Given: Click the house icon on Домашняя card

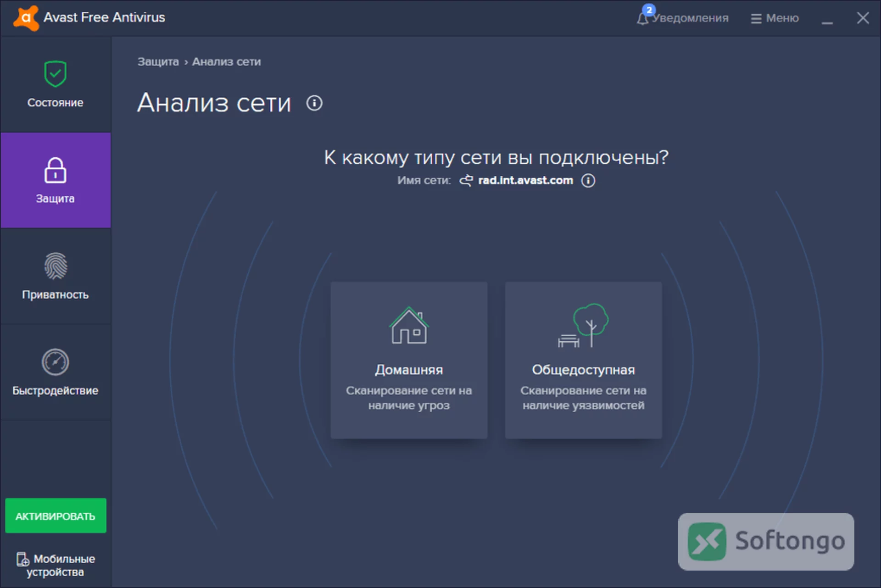Looking at the screenshot, I should pyautogui.click(x=409, y=325).
